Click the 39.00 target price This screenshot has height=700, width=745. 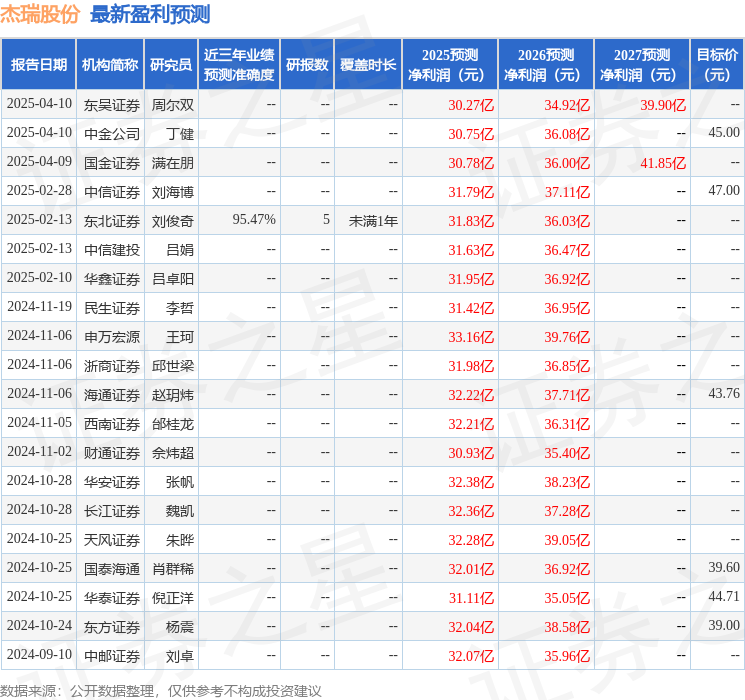[x=724, y=625]
